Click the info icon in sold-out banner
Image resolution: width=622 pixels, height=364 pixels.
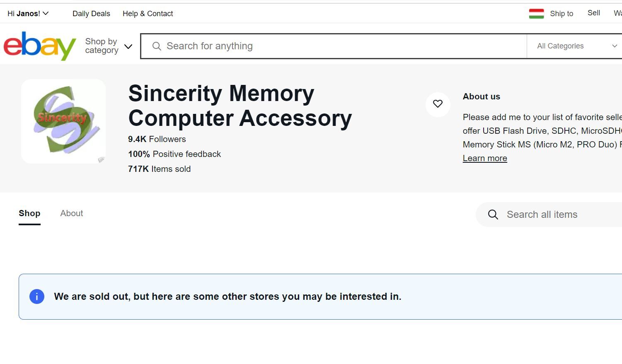point(37,297)
